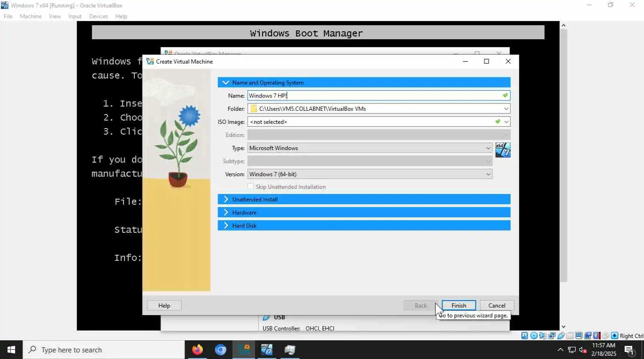Click the muted volume tray icon
The image size is (644, 359).
(583, 350)
